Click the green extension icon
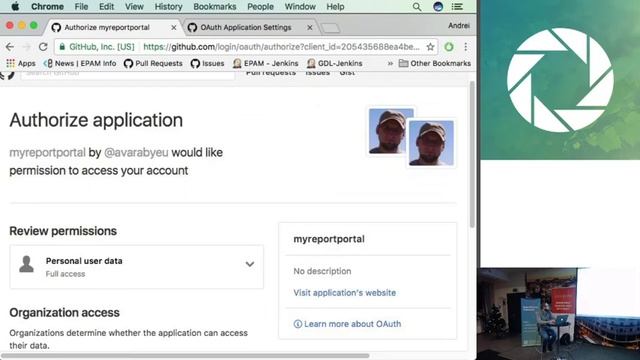 [x=449, y=47]
